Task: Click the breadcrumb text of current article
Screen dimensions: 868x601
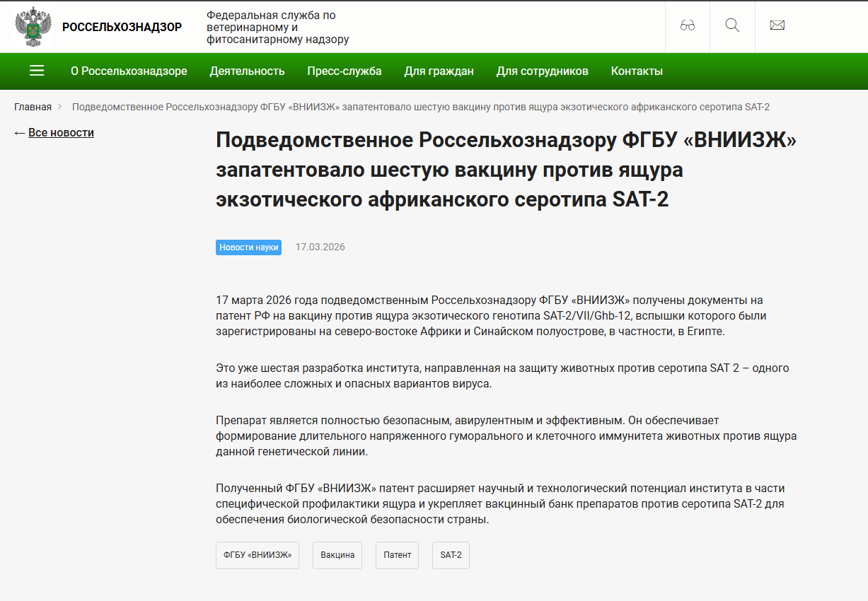Action: tap(421, 107)
